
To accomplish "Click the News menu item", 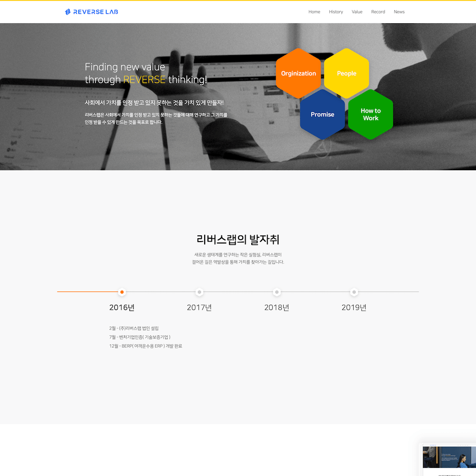I will pos(399,12).
